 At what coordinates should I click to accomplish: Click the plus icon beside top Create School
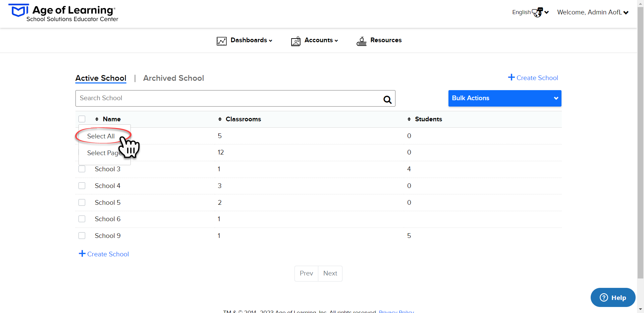pos(512,77)
